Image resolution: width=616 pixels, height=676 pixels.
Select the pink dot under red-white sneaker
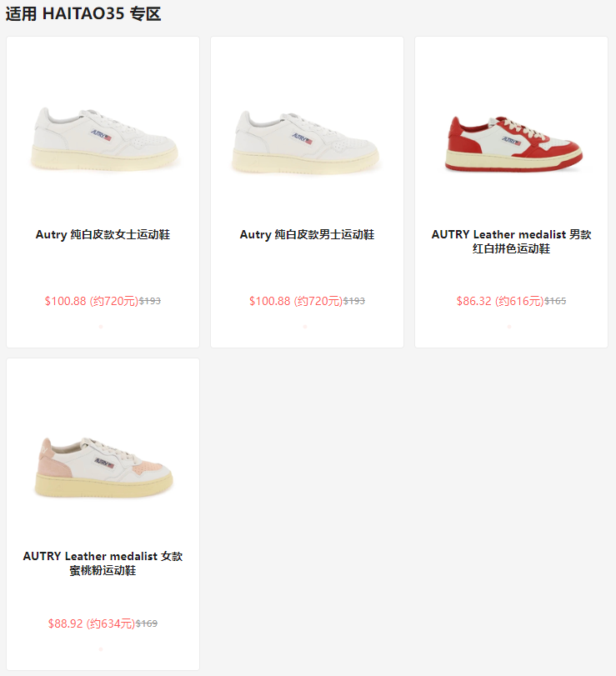509,327
